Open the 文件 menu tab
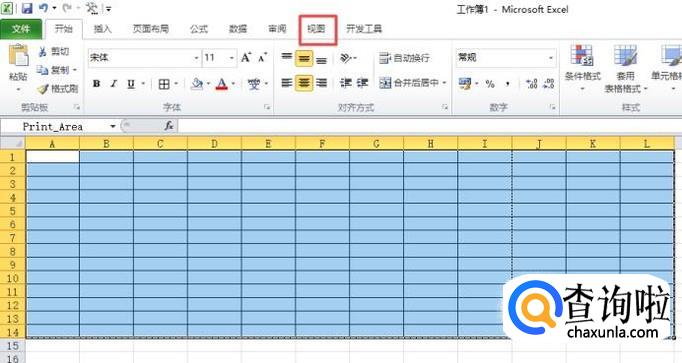Screen dimensions: 682x363 [x=21, y=29]
